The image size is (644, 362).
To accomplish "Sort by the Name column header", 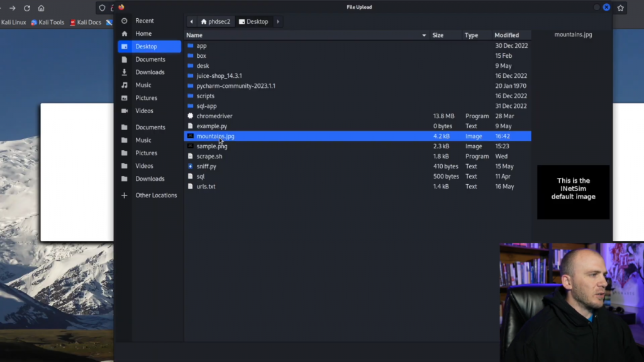I will click(x=306, y=35).
